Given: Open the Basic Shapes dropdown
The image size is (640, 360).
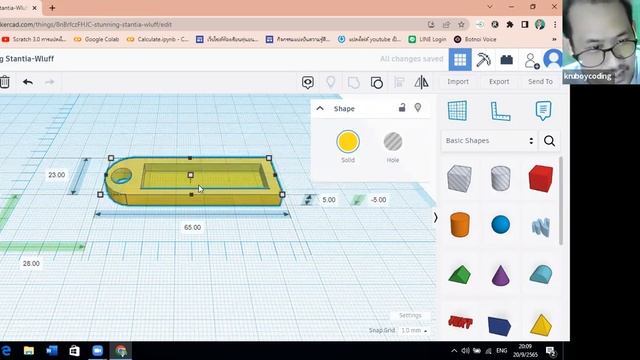Looking at the screenshot, I should tap(489, 140).
